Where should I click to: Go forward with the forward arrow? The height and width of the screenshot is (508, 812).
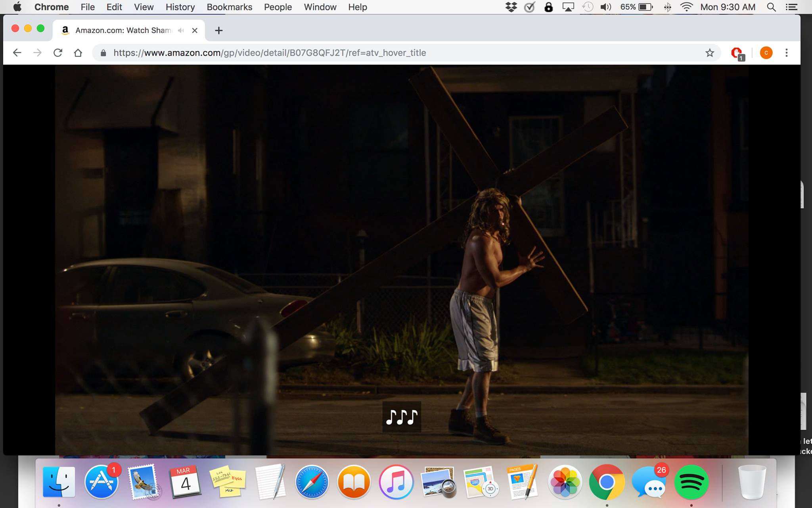click(x=37, y=53)
